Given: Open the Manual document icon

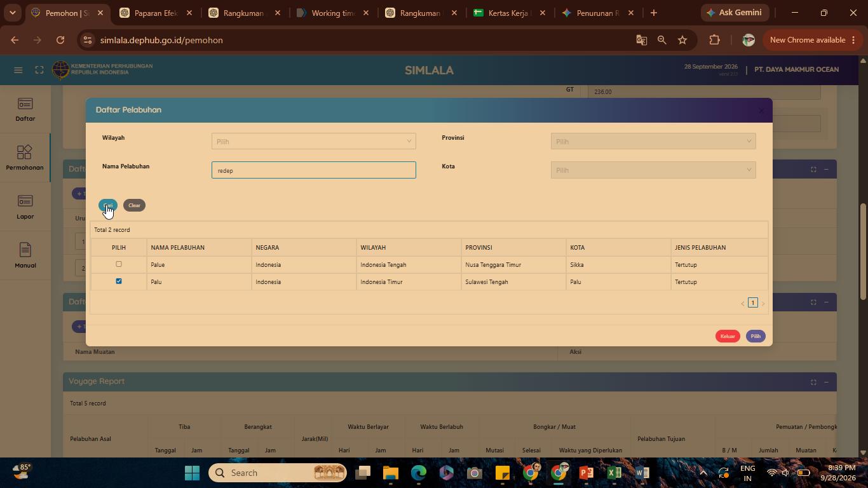Looking at the screenshot, I should pyautogui.click(x=25, y=250).
